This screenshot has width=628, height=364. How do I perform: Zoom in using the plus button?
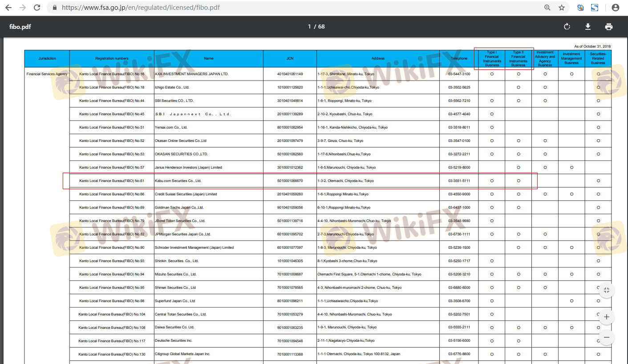click(x=606, y=317)
